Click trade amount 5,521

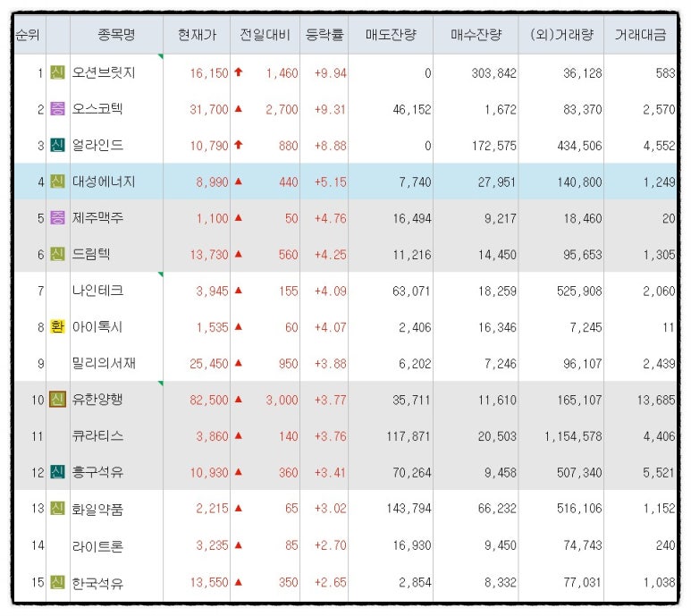click(x=659, y=473)
